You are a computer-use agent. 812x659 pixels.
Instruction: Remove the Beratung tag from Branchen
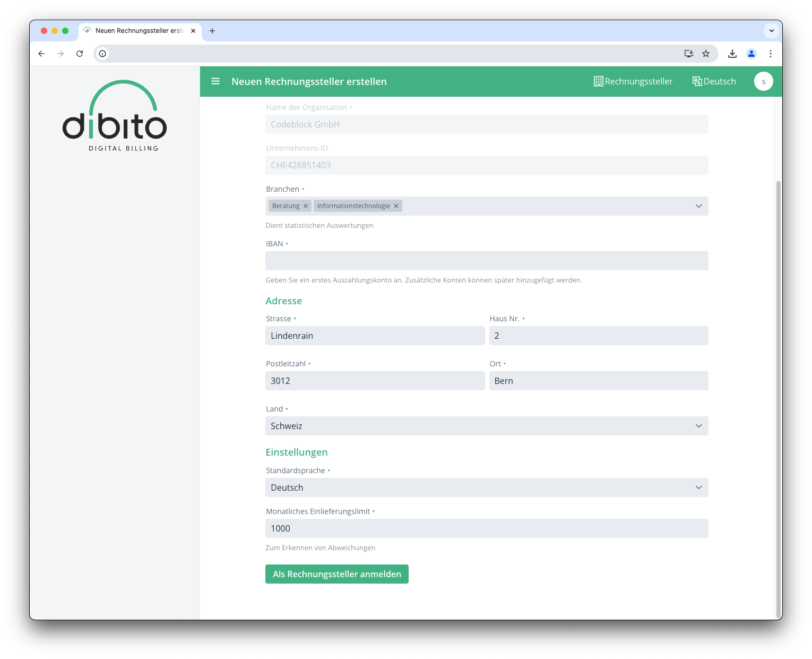(x=306, y=206)
